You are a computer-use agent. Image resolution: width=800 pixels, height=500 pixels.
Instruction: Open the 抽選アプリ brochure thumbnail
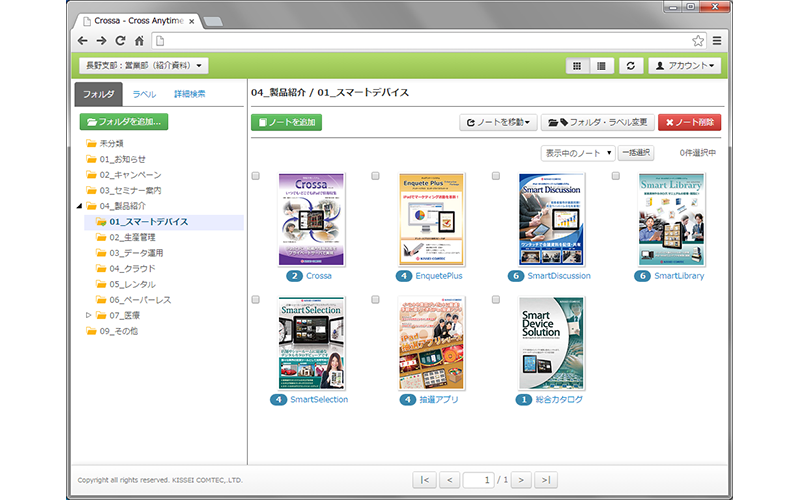[432, 343]
